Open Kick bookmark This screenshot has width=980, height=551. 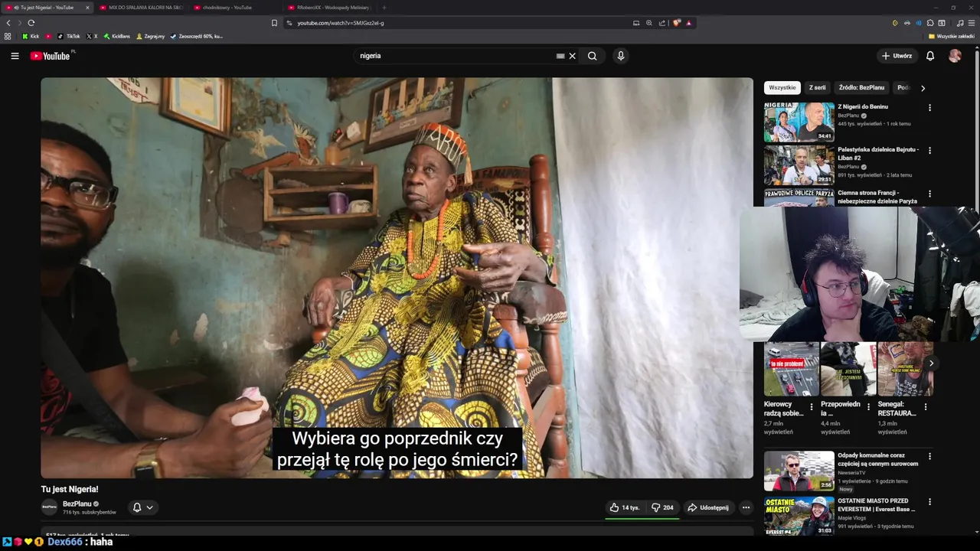pyautogui.click(x=31, y=36)
